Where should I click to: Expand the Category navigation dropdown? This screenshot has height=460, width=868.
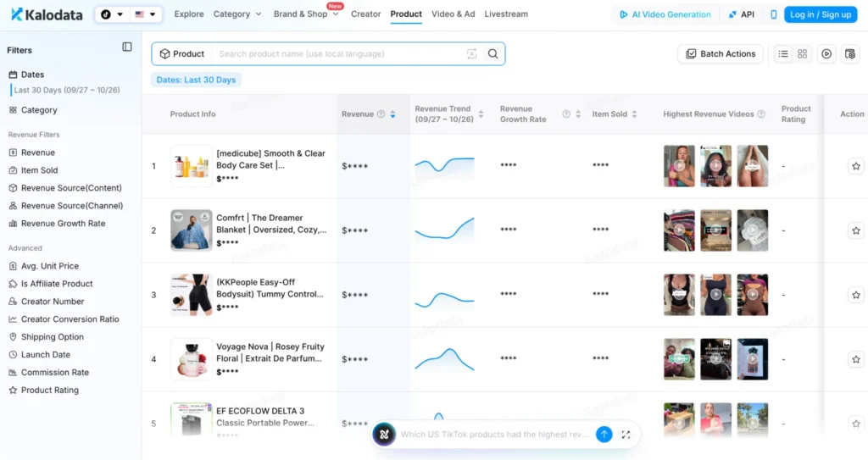click(x=237, y=14)
